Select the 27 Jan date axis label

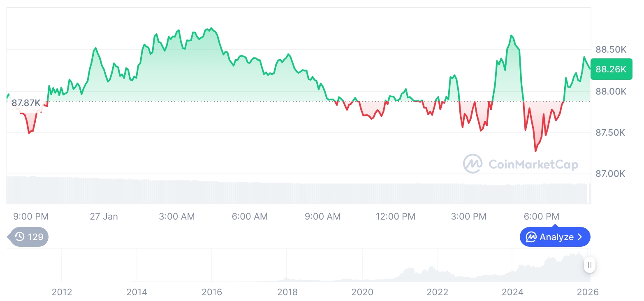point(104,216)
